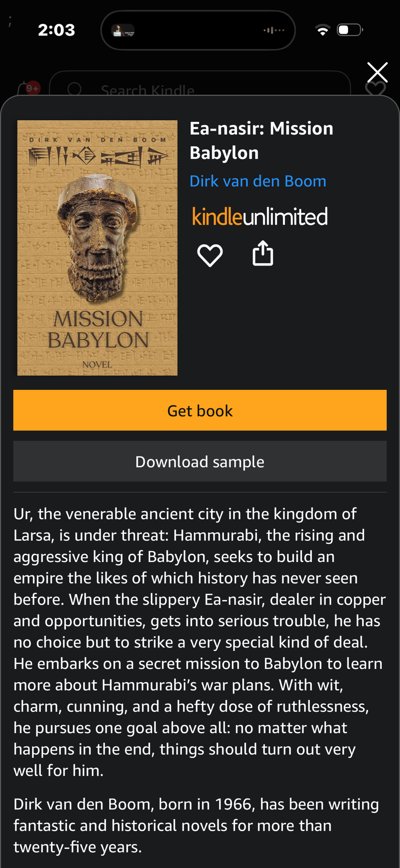Close the book details sheet with the X
Viewport: 400px width, 868px height.
point(377,72)
